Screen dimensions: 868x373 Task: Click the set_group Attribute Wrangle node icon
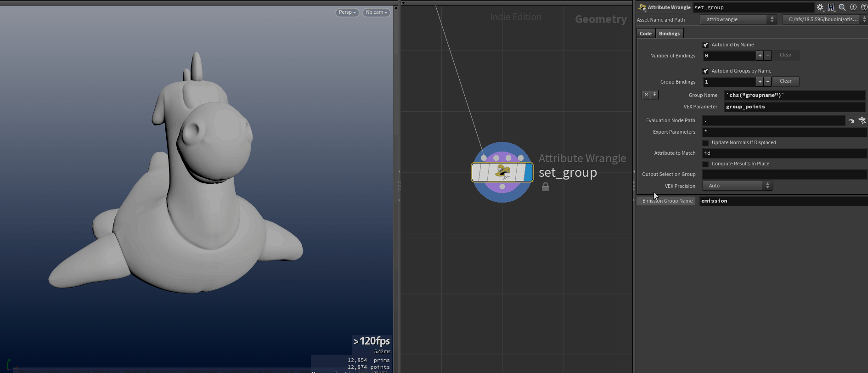tap(502, 172)
